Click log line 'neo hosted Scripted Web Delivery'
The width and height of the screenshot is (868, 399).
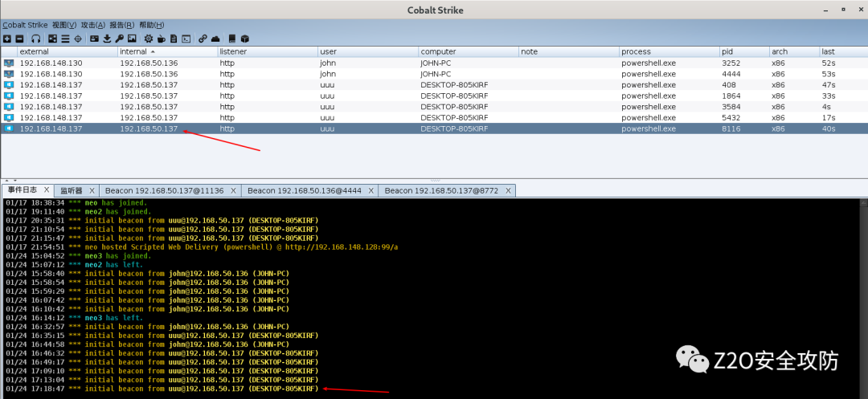[x=202, y=247]
